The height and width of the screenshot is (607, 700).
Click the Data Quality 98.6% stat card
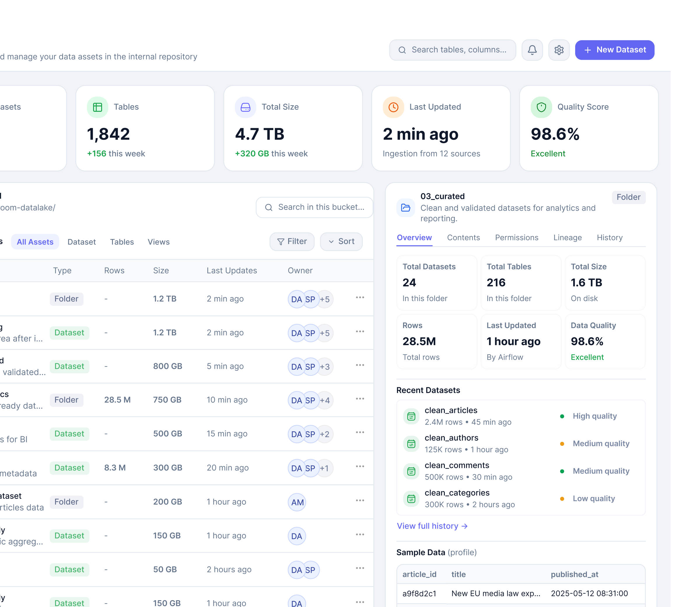(x=605, y=342)
